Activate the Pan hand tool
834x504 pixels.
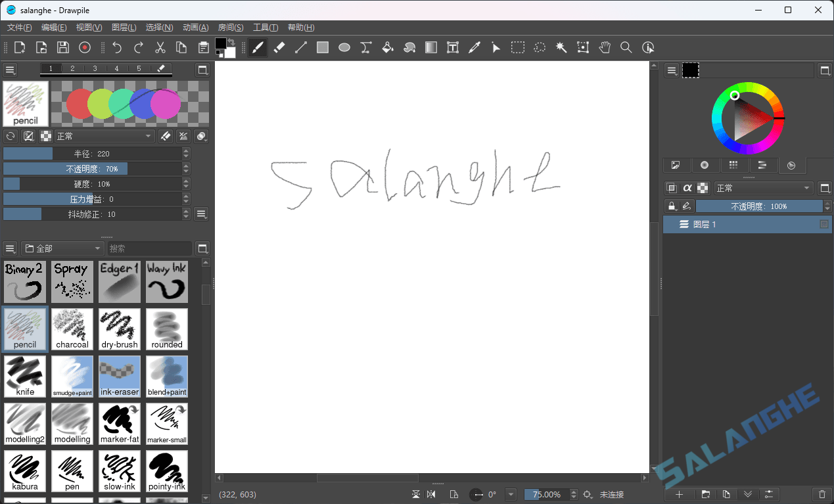(x=604, y=47)
